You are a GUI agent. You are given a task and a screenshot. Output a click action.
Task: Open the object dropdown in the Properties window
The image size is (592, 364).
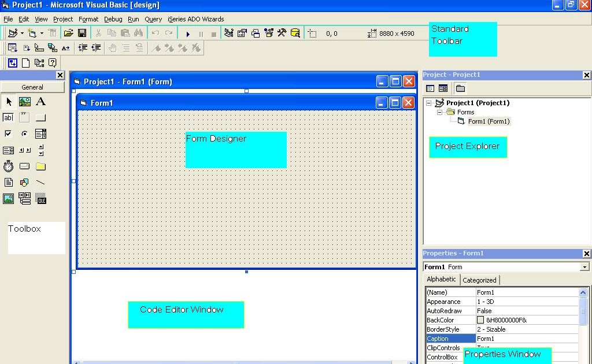tap(585, 267)
